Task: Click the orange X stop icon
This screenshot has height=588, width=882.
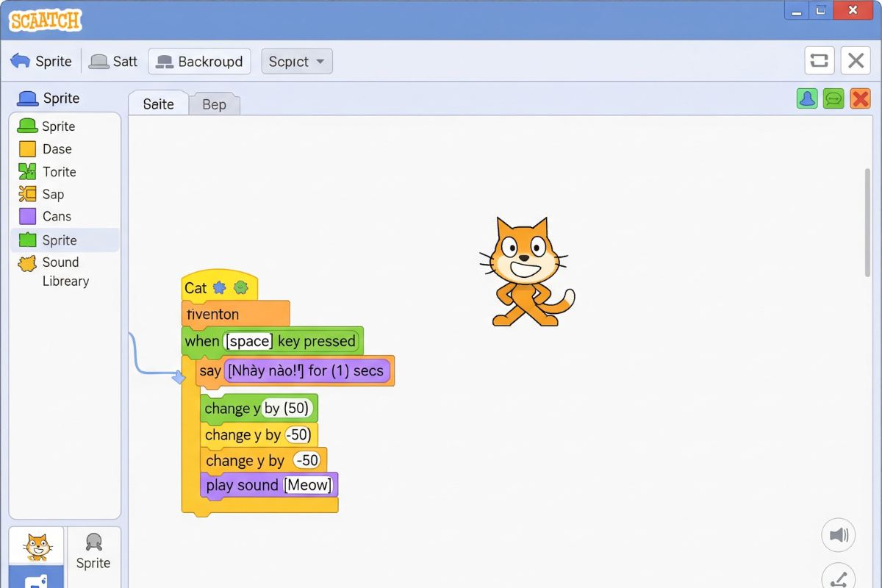Action: [860, 98]
